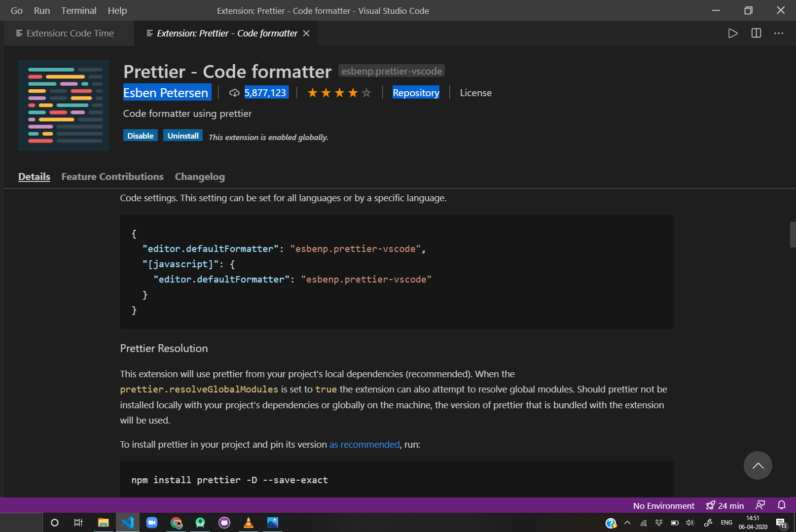Follow the 'as recommended' hyperlink
This screenshot has width=796, height=532.
(x=364, y=444)
